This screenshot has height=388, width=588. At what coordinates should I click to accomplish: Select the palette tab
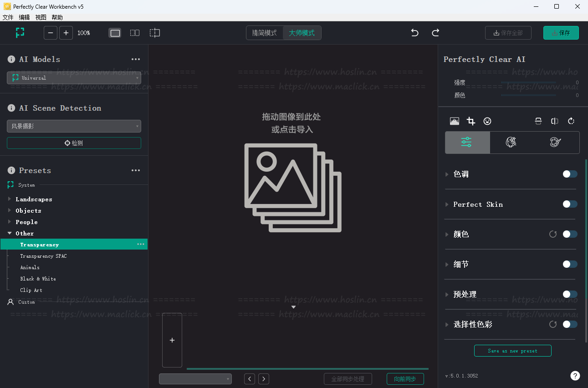[x=555, y=143]
